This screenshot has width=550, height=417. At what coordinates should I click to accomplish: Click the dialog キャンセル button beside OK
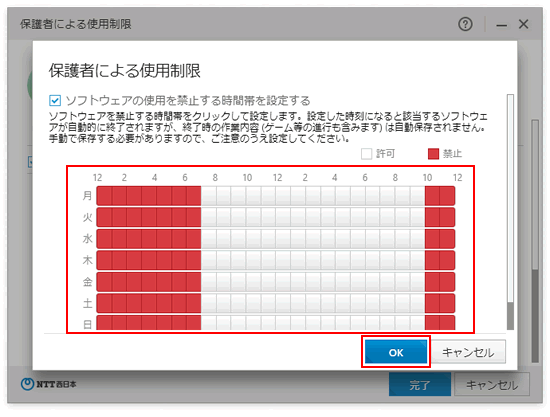(468, 352)
